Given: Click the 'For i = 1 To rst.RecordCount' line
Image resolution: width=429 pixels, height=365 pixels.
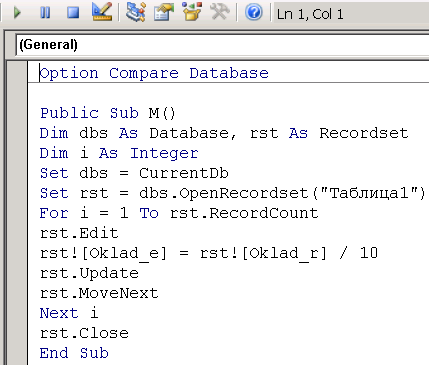Looking at the screenshot, I should coord(179,213).
